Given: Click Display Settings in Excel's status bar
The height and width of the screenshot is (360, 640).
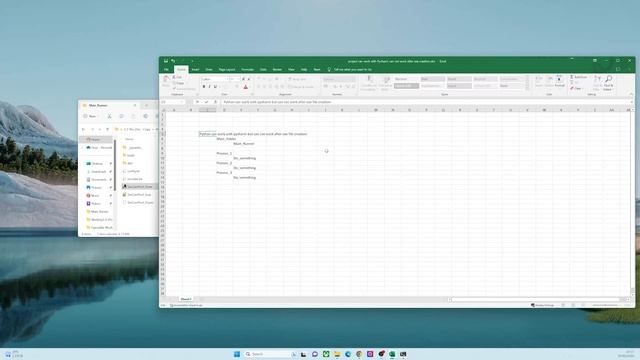Looking at the screenshot, I should click(x=542, y=305).
